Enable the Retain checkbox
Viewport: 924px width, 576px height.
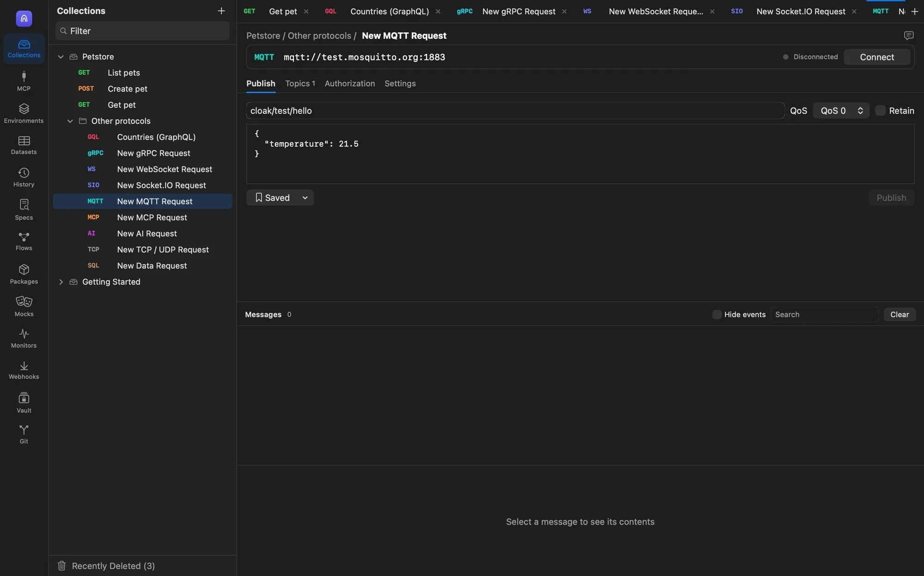coord(881,110)
